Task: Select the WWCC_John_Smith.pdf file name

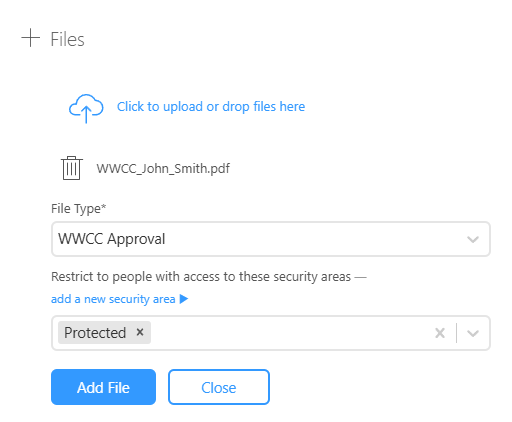Action: pyautogui.click(x=163, y=169)
